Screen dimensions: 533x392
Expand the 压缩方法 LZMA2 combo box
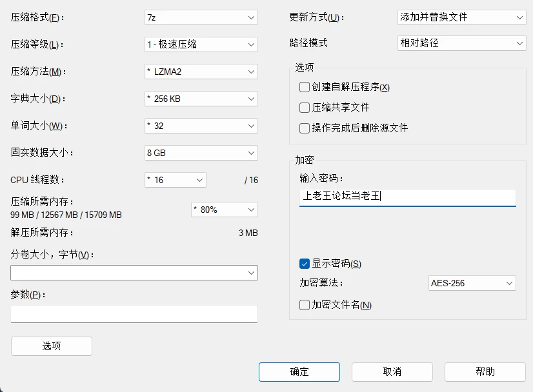coord(201,72)
